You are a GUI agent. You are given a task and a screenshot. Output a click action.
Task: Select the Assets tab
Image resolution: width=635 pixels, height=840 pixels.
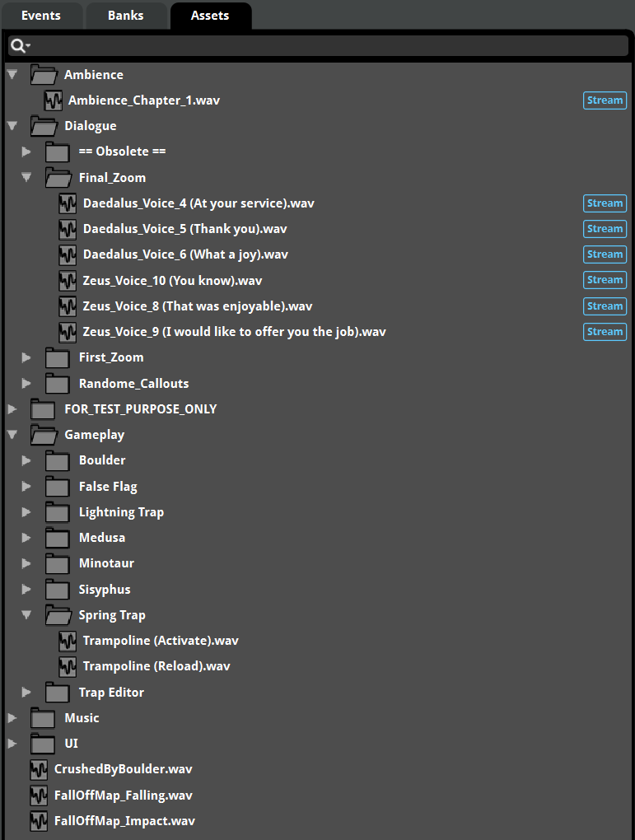point(210,16)
